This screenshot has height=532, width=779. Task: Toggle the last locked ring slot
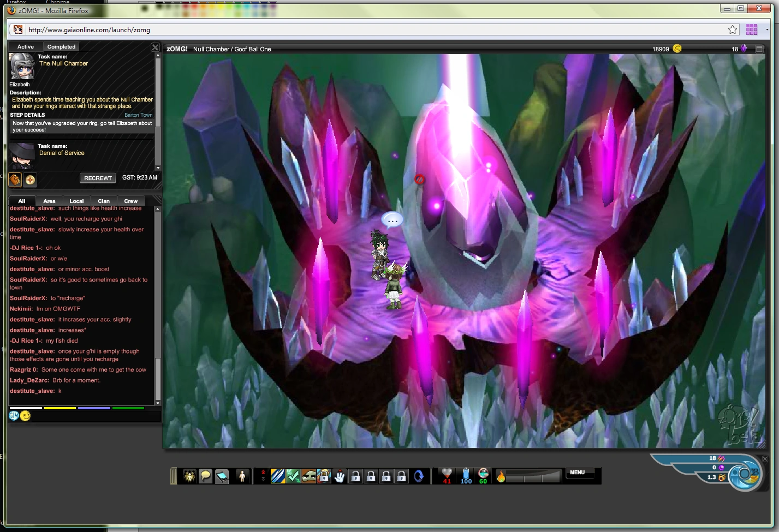[x=401, y=476]
